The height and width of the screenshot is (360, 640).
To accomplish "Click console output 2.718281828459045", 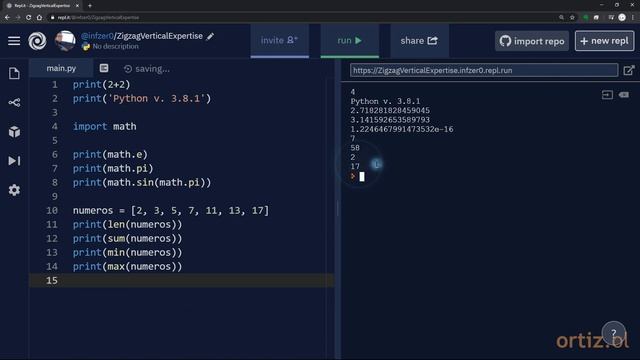I will [x=390, y=111].
